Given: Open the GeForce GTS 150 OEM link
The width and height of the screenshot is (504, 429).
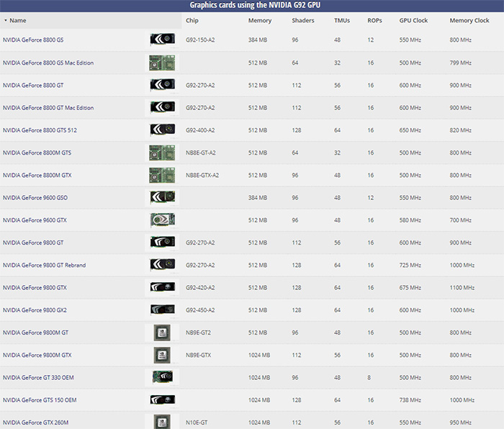Looking at the screenshot, I should 40,400.
